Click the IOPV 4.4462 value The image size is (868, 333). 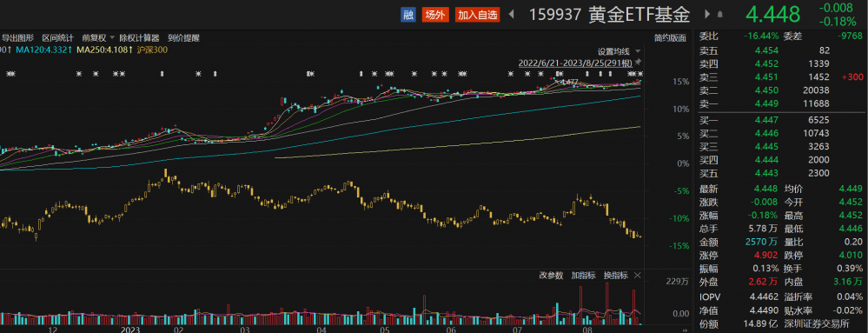click(765, 297)
